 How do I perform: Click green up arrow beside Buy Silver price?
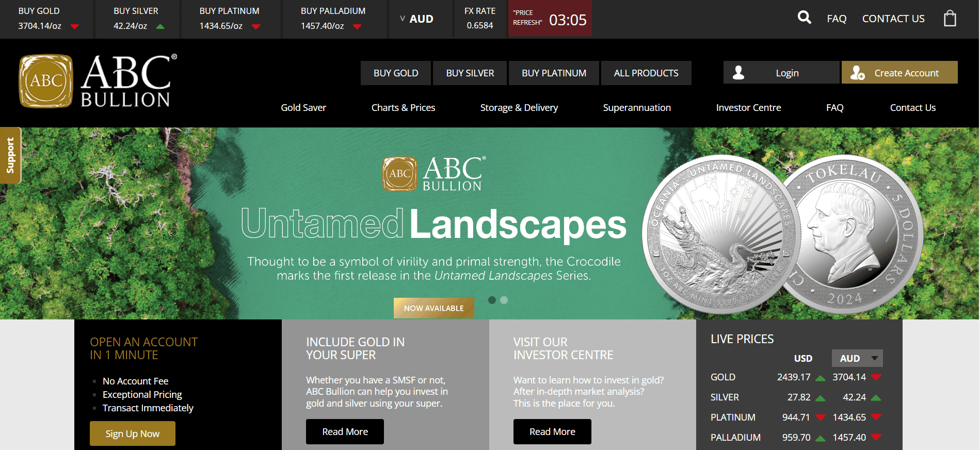[x=160, y=26]
